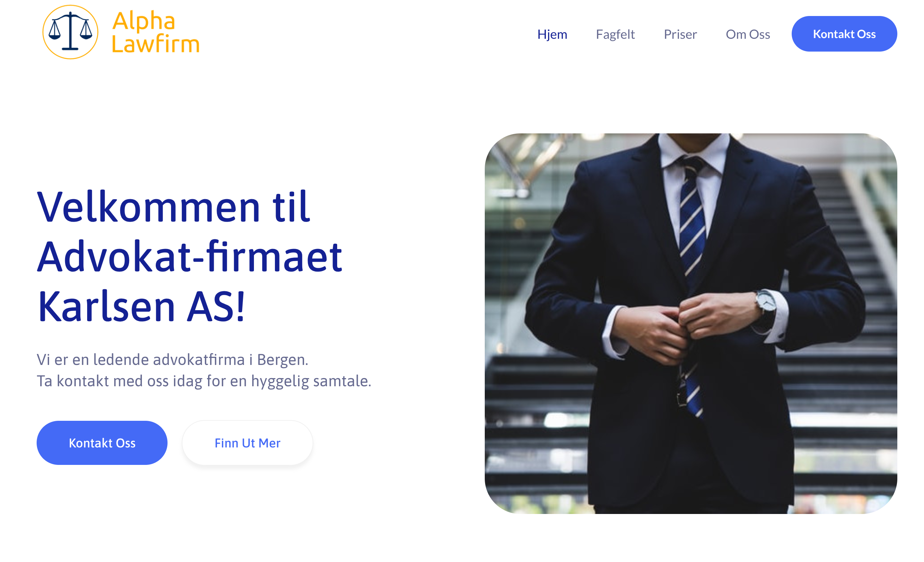Click the "Velkommen til" heading line
The image size is (924, 562).
[174, 207]
